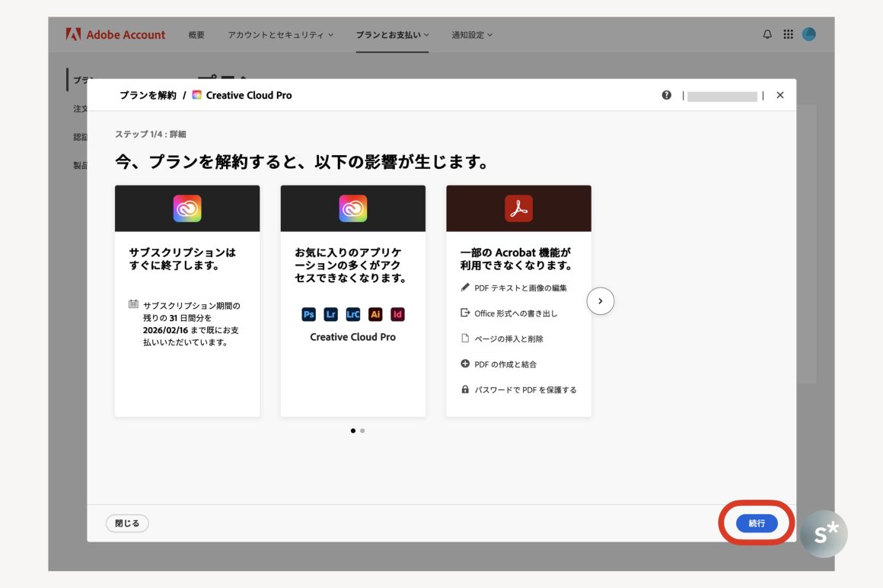883x588 pixels.
Task: Expand the アカウントとセキュリティ dropdown menu
Action: tap(280, 35)
